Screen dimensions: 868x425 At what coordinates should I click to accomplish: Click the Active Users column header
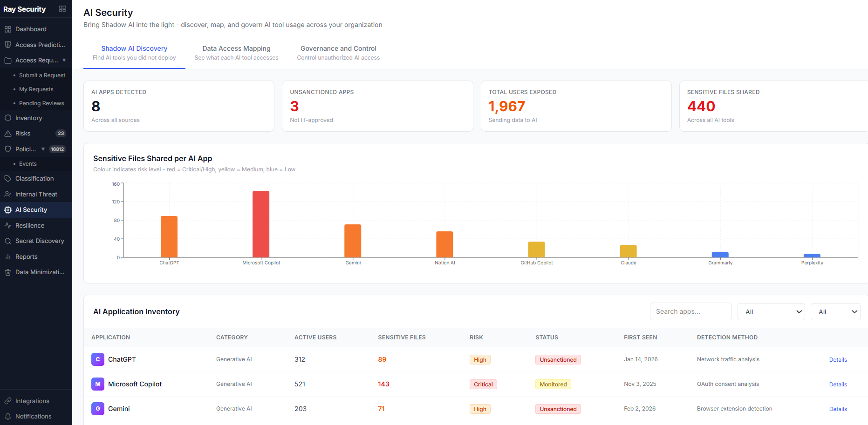pyautogui.click(x=315, y=337)
